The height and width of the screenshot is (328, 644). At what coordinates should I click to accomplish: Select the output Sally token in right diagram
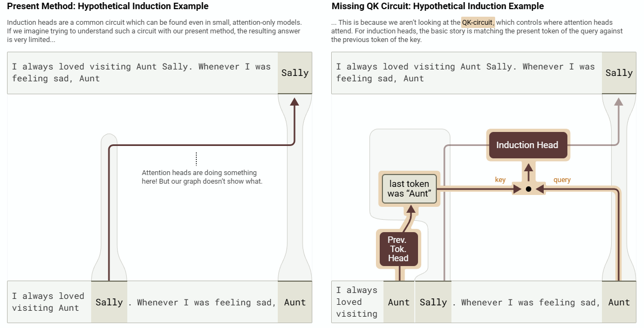pyautogui.click(x=619, y=73)
